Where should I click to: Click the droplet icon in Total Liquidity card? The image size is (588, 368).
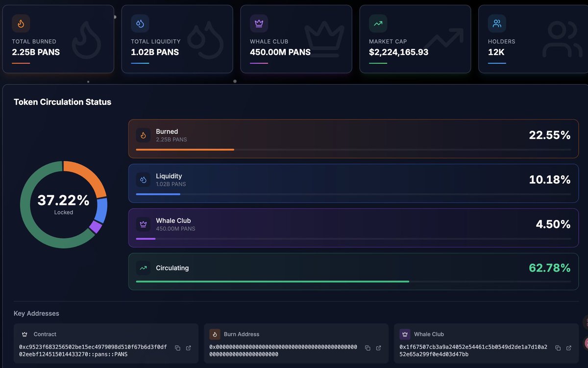click(x=140, y=24)
